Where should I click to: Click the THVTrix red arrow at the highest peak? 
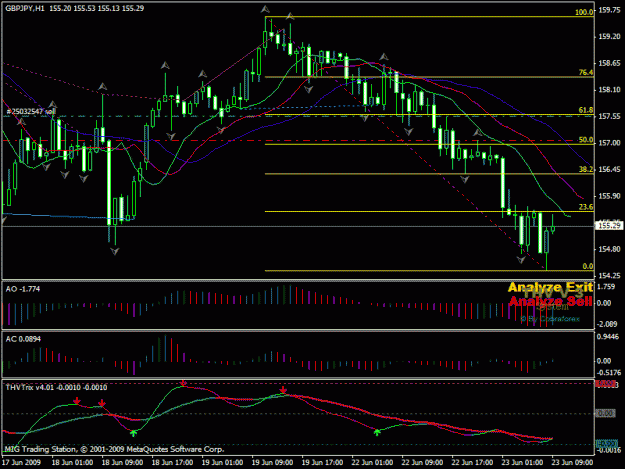click(x=183, y=383)
